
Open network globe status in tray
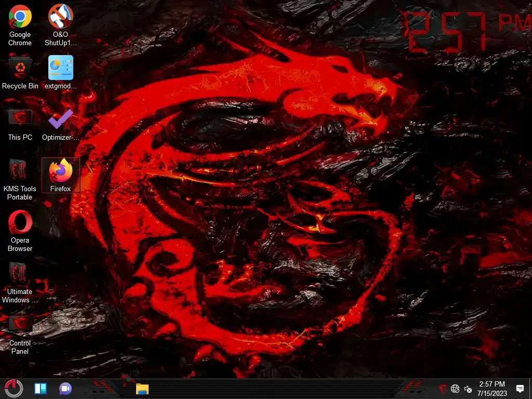455,389
